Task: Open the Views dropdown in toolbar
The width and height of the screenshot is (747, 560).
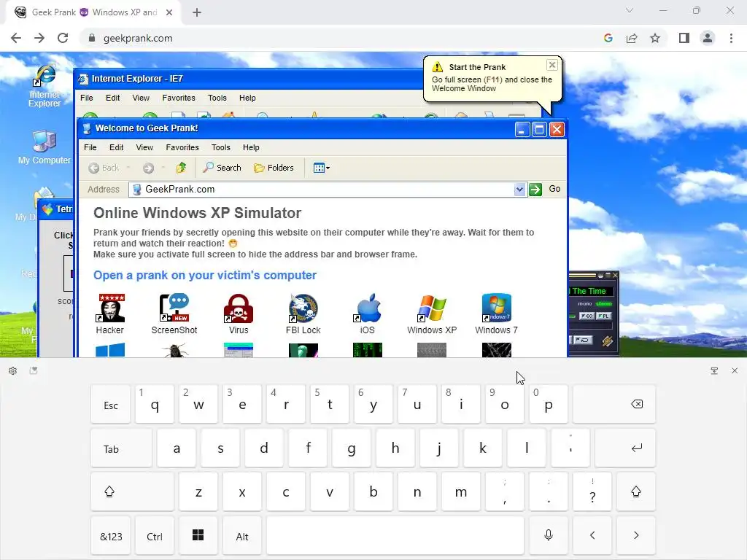Action: [322, 168]
